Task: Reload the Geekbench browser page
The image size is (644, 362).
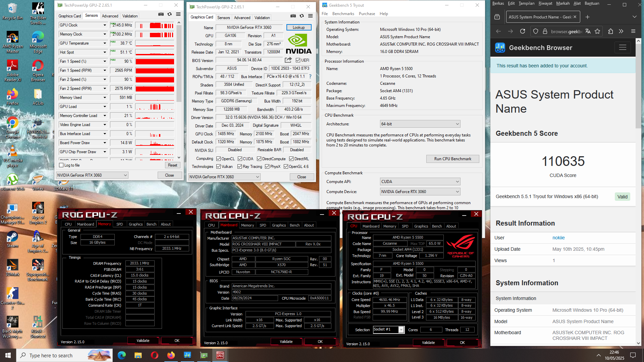Action: (523, 31)
